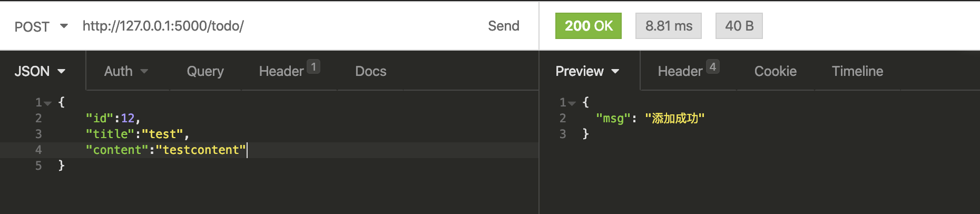The height and width of the screenshot is (214, 980).
Task: Click the 40 B response size badge
Action: coord(739,26)
